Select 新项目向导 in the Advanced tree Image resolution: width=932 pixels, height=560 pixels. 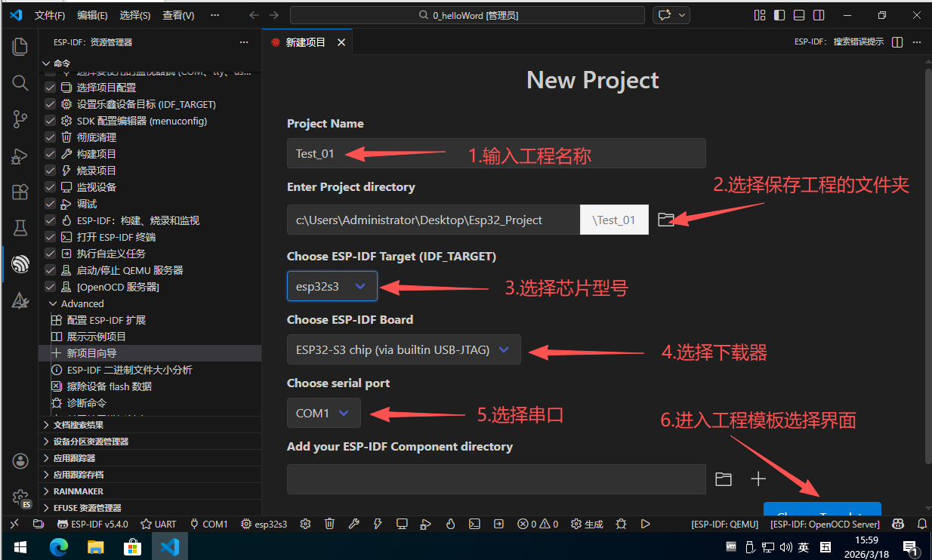point(150,353)
